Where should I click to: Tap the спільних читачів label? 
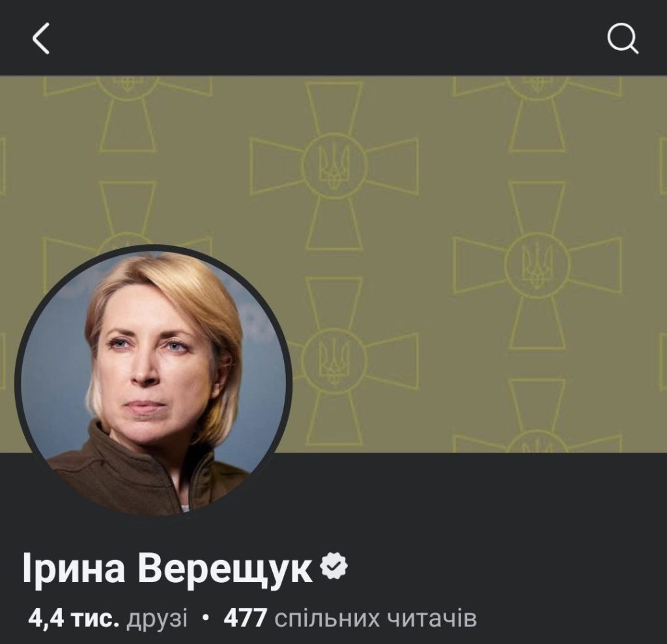coord(376,618)
